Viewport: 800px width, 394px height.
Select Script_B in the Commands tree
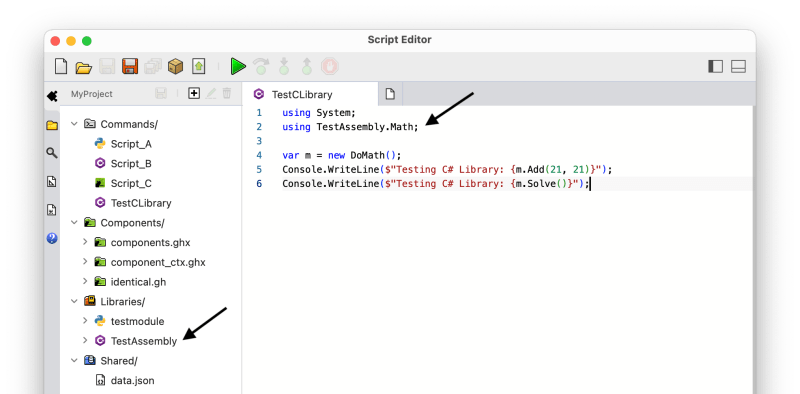click(131, 164)
